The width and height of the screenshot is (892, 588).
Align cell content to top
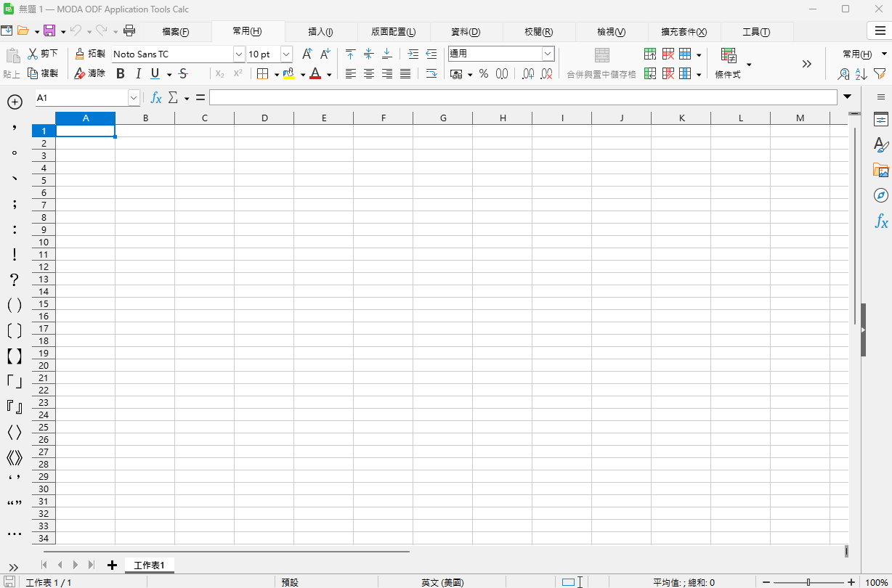tap(351, 54)
